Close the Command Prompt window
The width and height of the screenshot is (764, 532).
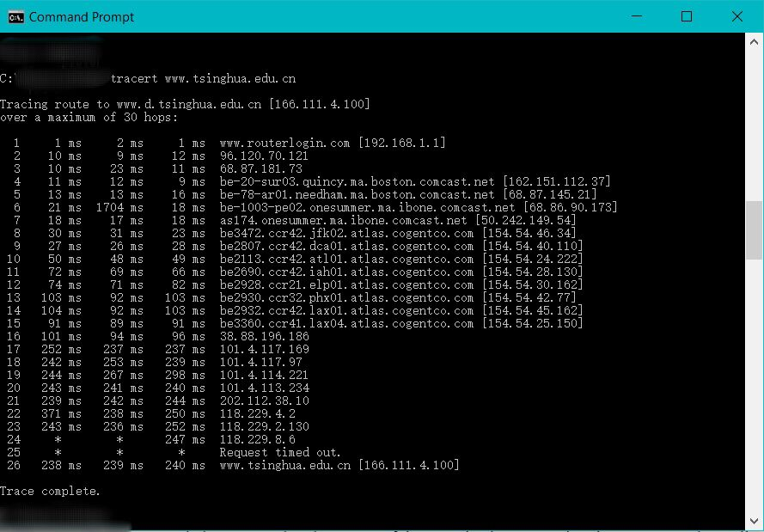736,16
